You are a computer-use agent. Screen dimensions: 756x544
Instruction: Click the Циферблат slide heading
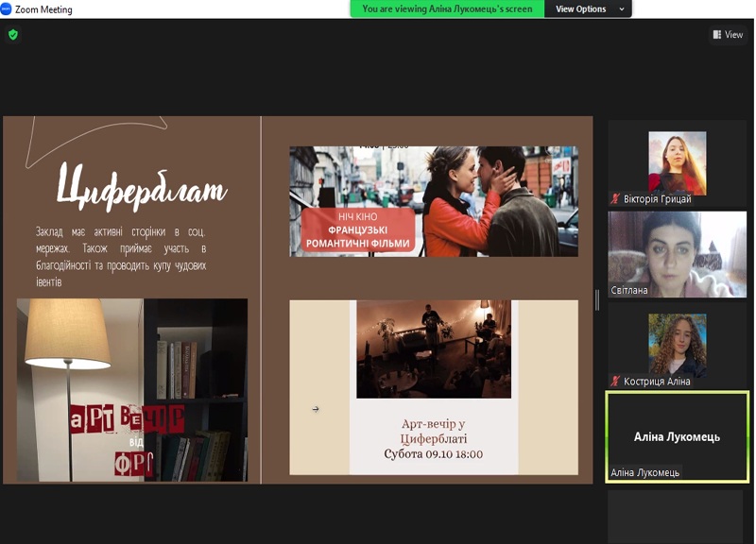coord(142,188)
